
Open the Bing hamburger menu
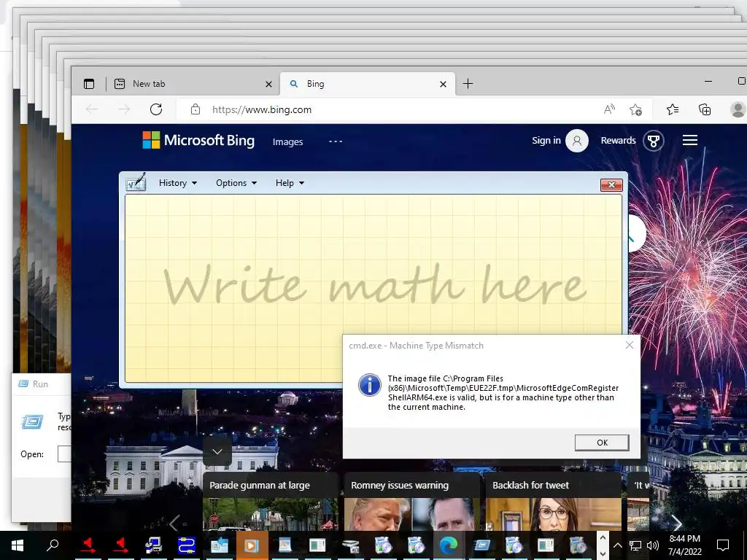690,140
